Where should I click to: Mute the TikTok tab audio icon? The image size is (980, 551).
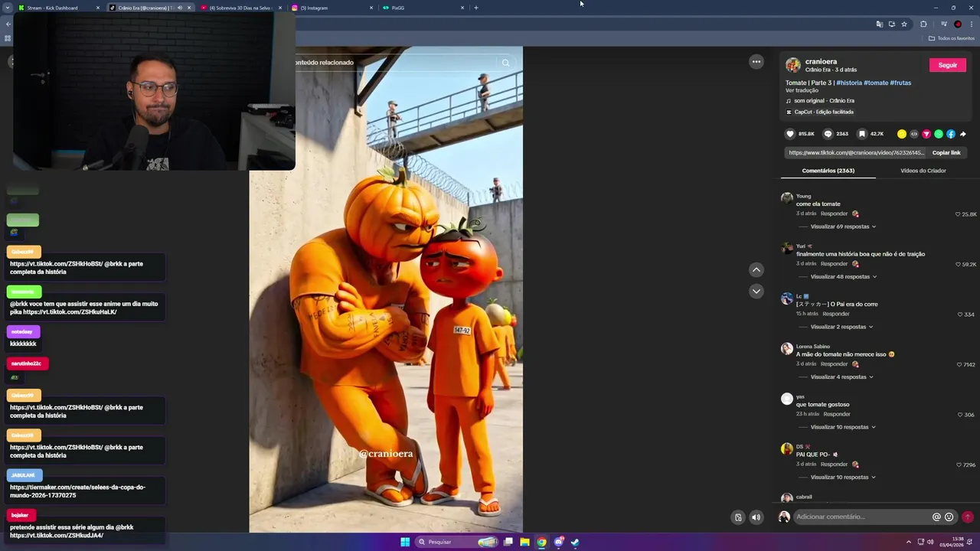tap(180, 8)
